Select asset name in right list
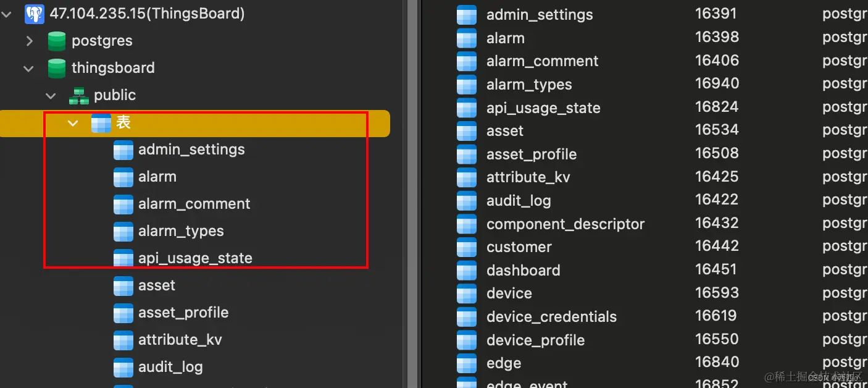The width and height of the screenshot is (868, 388). click(504, 131)
